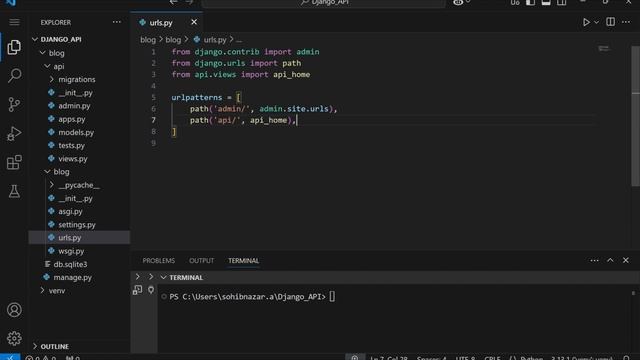Click the CRLF line ending status item
The height and width of the screenshot is (360, 640).
[492, 358]
